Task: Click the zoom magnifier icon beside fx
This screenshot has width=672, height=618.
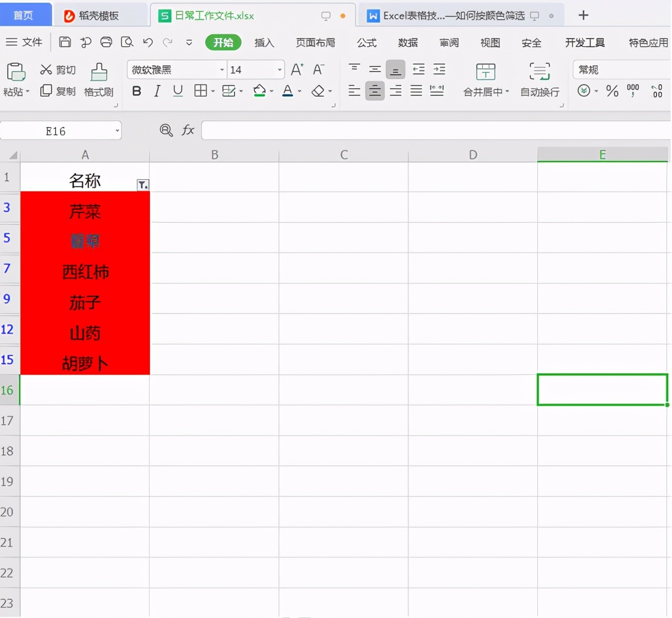Action: pos(166,130)
